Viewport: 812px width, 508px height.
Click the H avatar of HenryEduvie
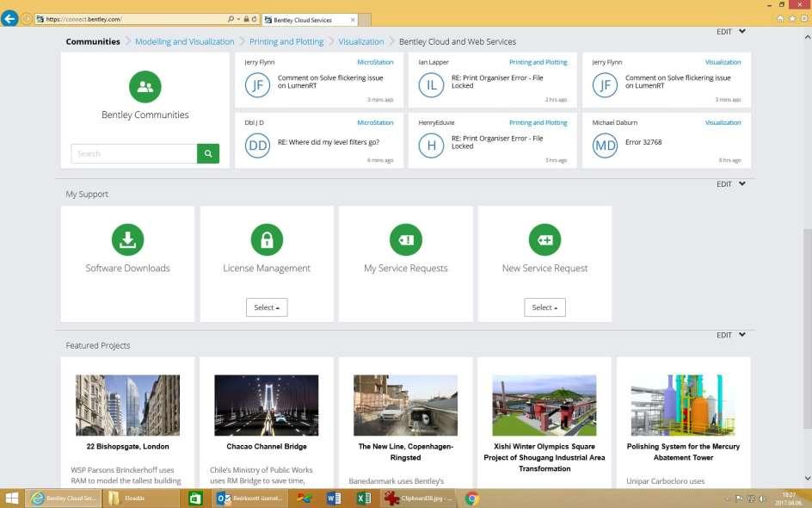pos(432,146)
